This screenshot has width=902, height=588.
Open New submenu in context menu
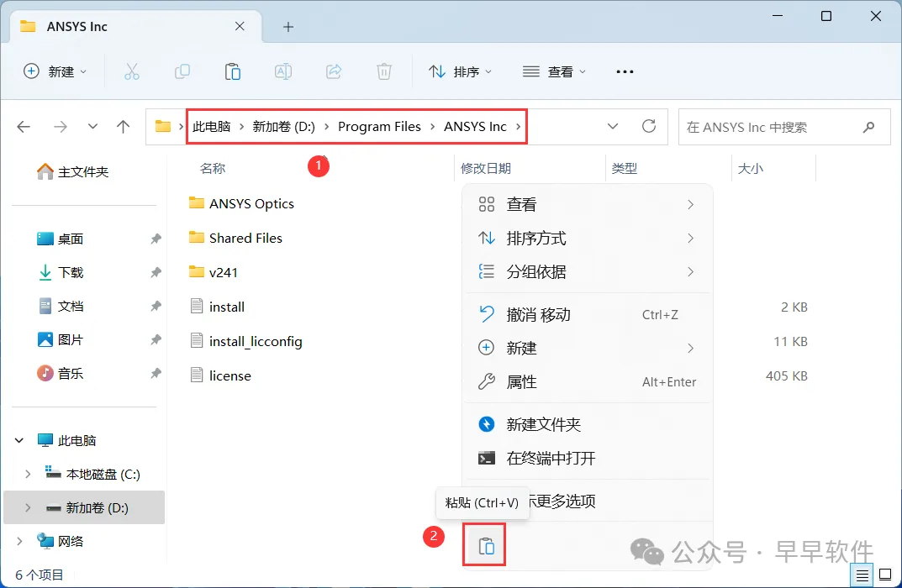tap(587, 349)
